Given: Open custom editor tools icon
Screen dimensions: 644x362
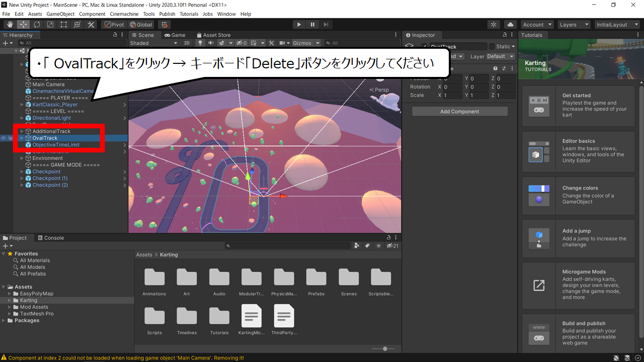Looking at the screenshot, I should pos(91,25).
